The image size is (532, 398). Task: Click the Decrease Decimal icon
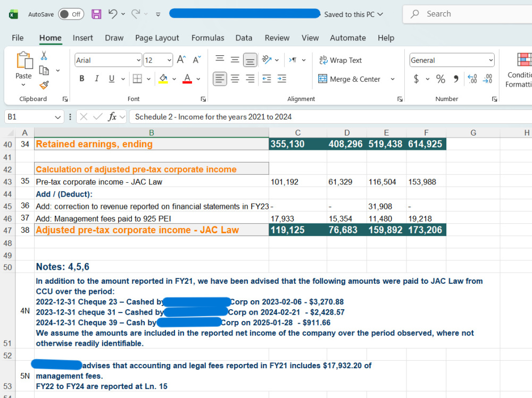tap(488, 79)
